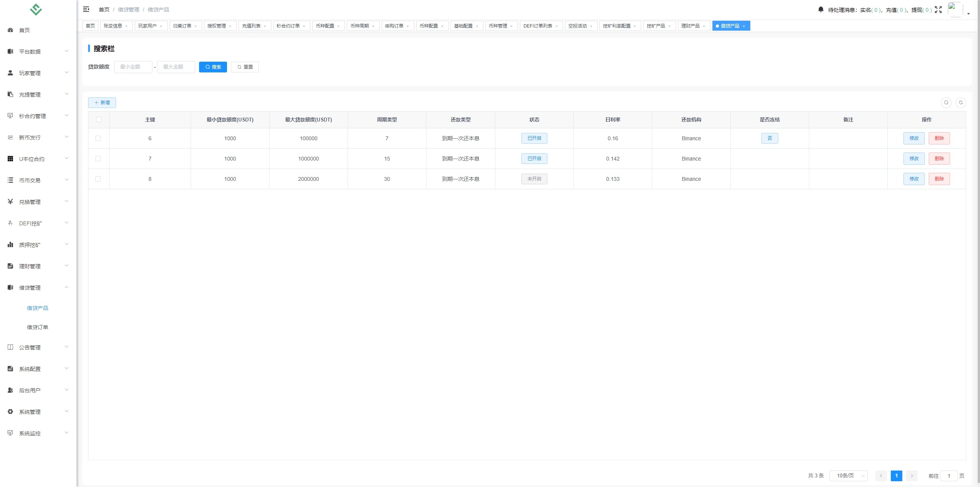Screen dimensions: 980x487
Task: Click 修改 for row with 主键 7
Action: [x=914, y=159]
